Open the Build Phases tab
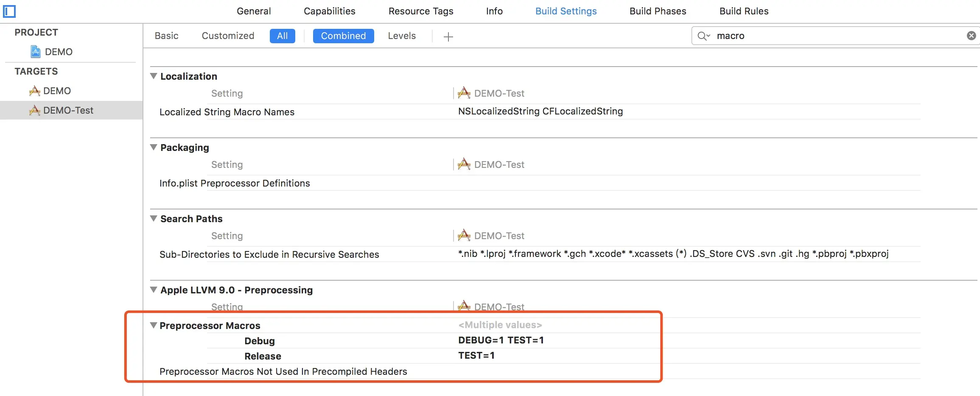The height and width of the screenshot is (396, 980). 658,11
